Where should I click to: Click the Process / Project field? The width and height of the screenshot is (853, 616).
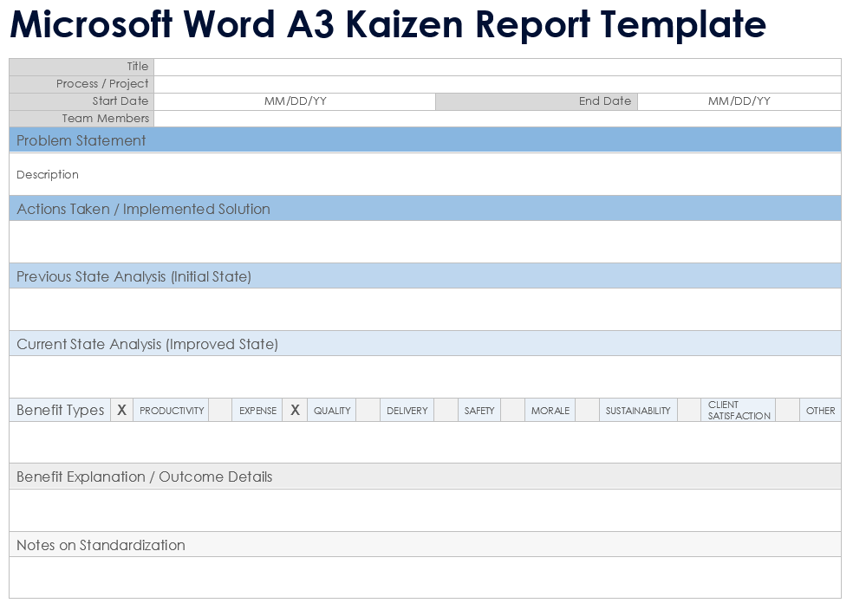497,84
